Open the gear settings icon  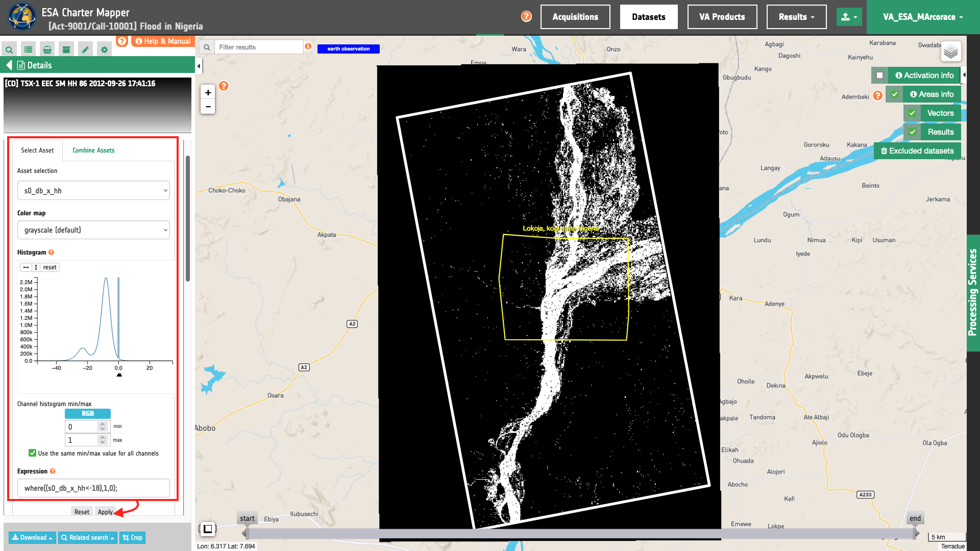pyautogui.click(x=104, y=49)
